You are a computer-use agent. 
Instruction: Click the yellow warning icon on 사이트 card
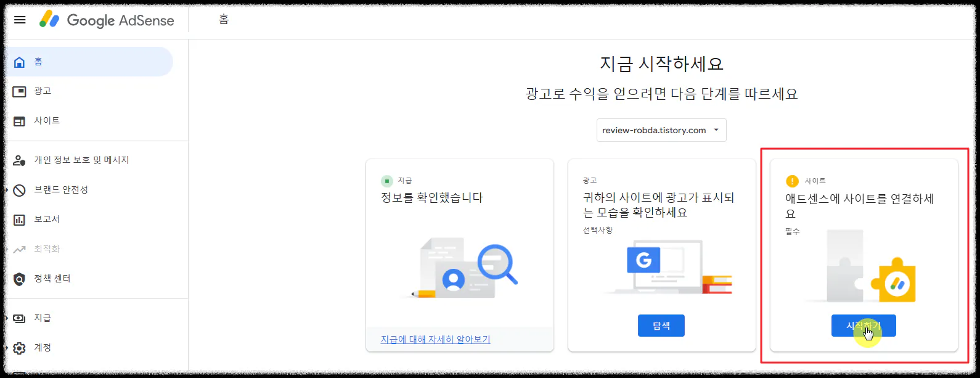tap(792, 181)
